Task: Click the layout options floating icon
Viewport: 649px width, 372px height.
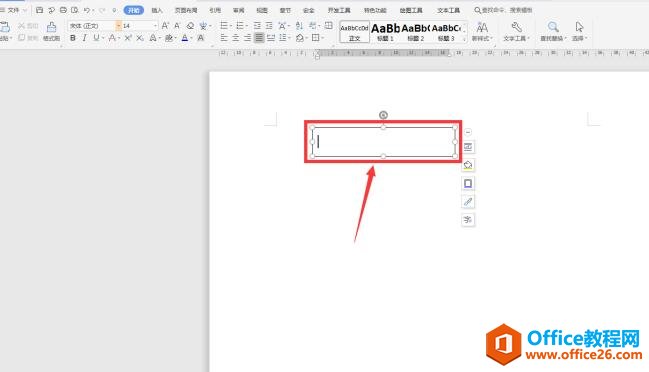Action: (x=468, y=147)
